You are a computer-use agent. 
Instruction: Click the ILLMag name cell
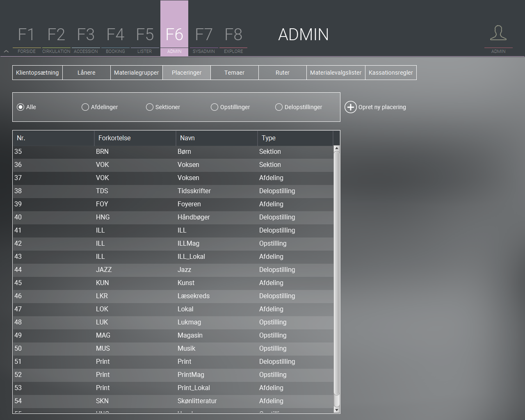pos(188,243)
